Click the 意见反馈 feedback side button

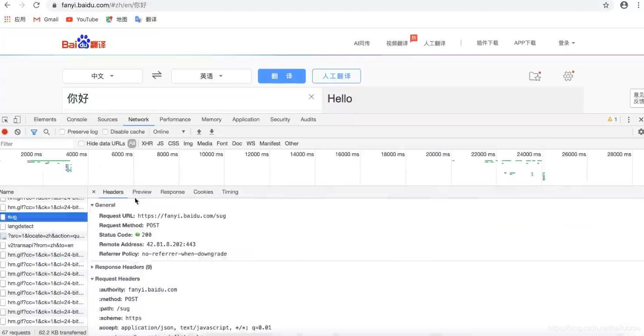pyautogui.click(x=638, y=98)
